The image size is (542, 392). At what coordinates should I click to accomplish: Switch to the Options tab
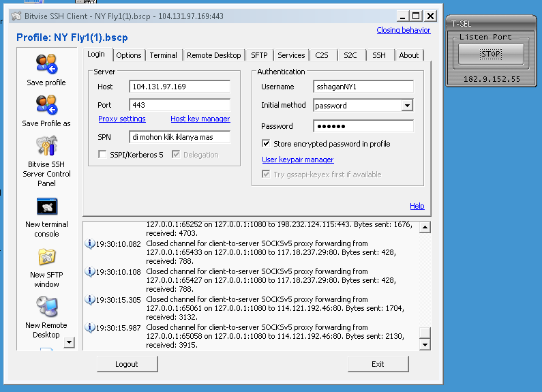pos(129,55)
